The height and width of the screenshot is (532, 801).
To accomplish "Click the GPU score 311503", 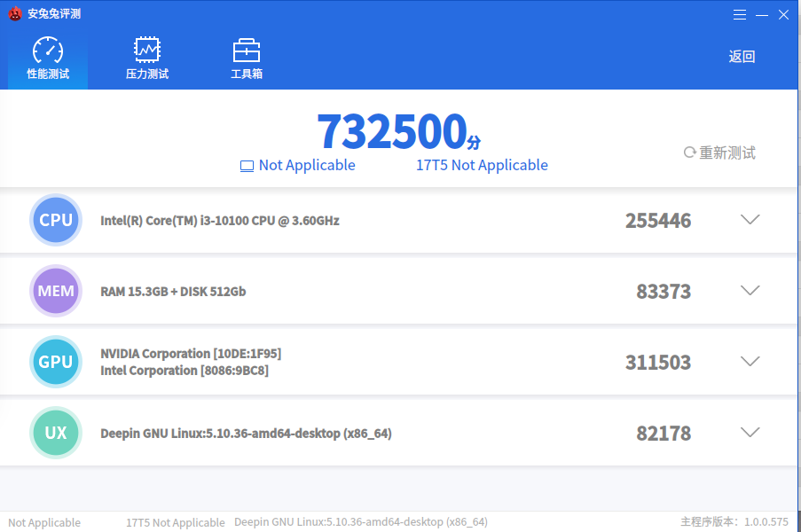I will 658,363.
